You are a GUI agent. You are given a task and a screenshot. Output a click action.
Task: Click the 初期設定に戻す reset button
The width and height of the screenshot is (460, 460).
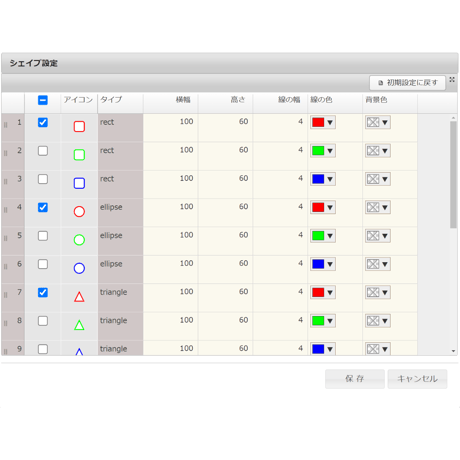tap(407, 83)
